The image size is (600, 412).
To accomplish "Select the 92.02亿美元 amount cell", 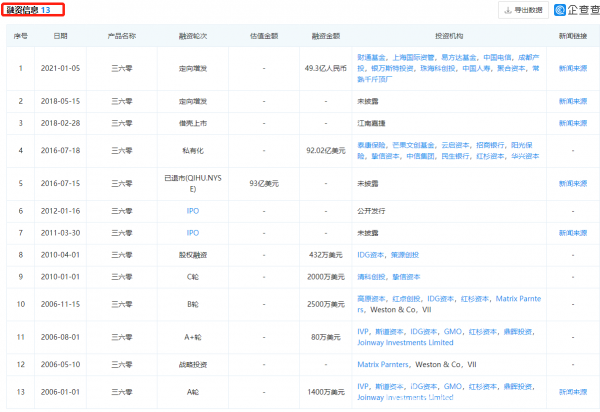I will coord(326,151).
